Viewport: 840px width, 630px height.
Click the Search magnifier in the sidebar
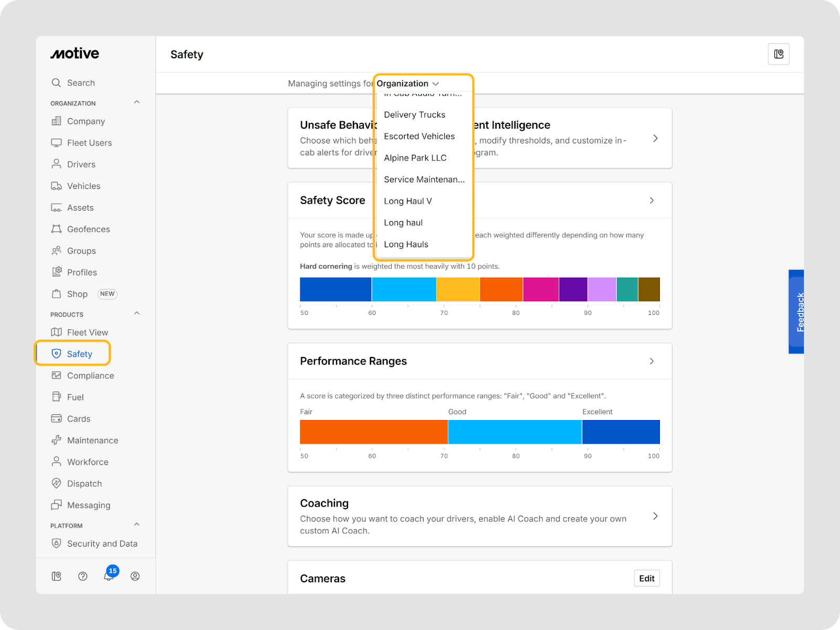[57, 83]
